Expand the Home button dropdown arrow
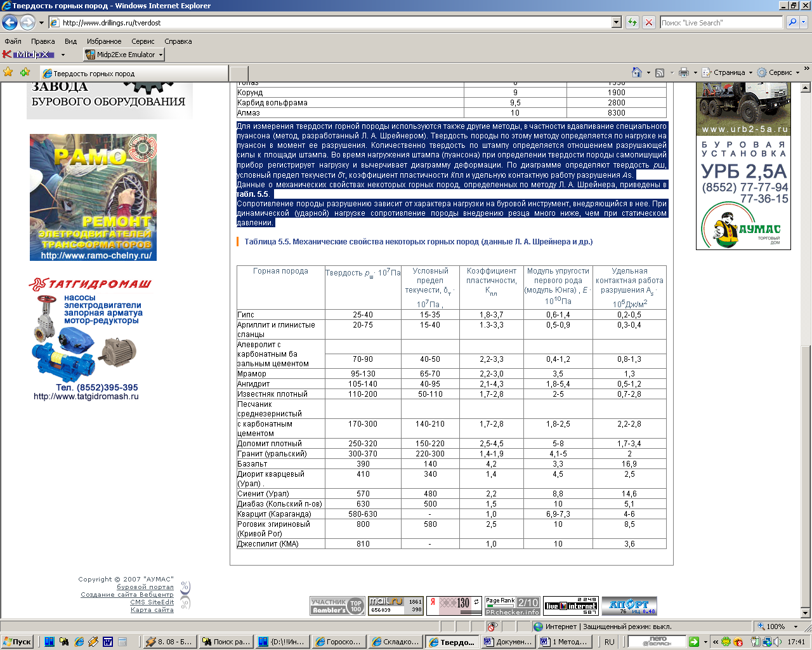The height and width of the screenshot is (650, 812). click(648, 73)
